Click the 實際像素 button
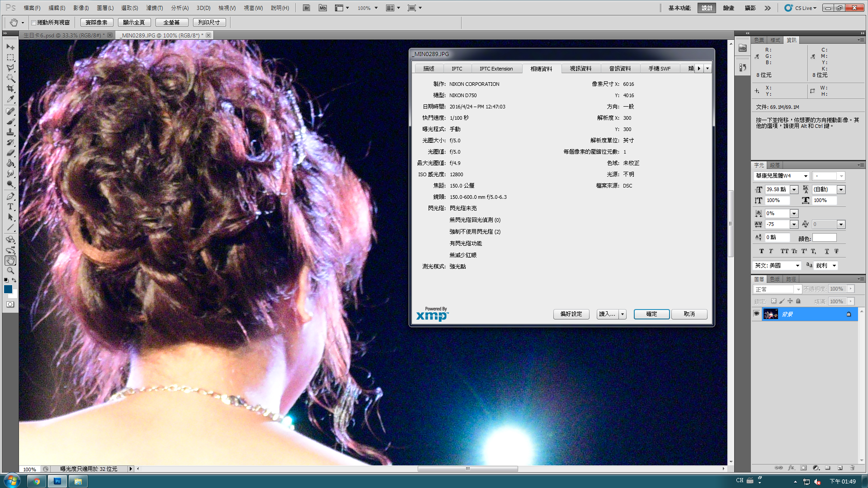The width and height of the screenshot is (868, 488). [x=97, y=23]
